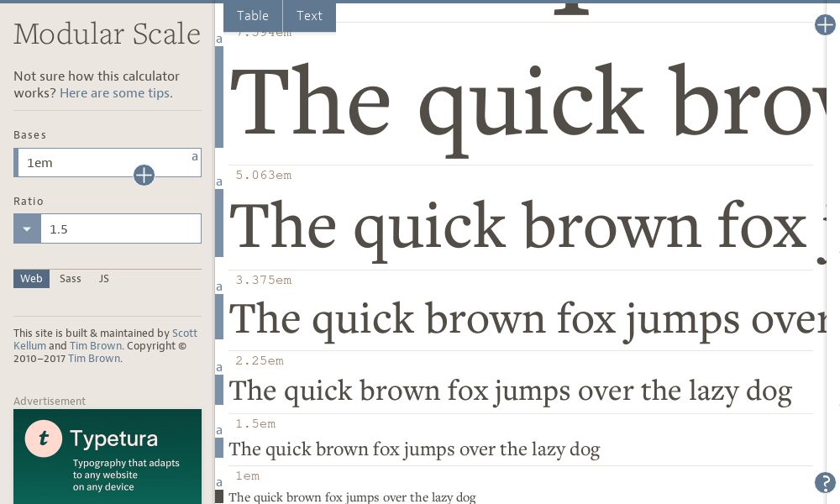The image size is (840, 504).
Task: Choose the JS output option
Action: 104,279
